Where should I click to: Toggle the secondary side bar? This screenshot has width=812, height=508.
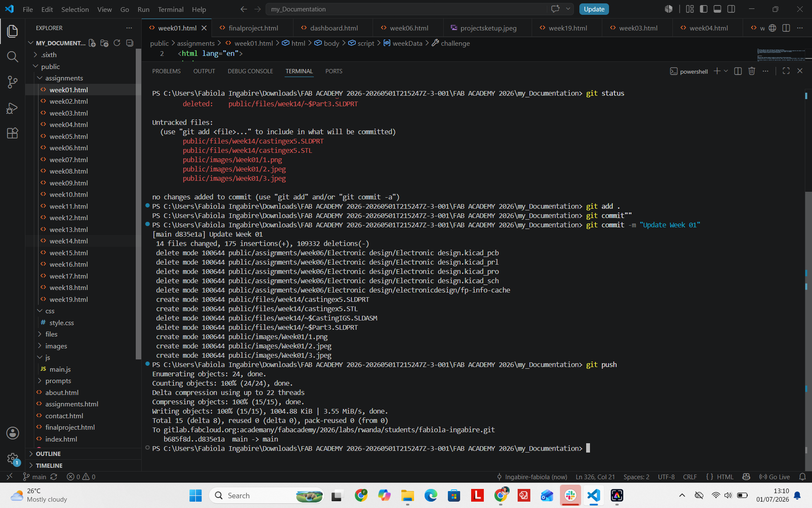[x=731, y=9]
